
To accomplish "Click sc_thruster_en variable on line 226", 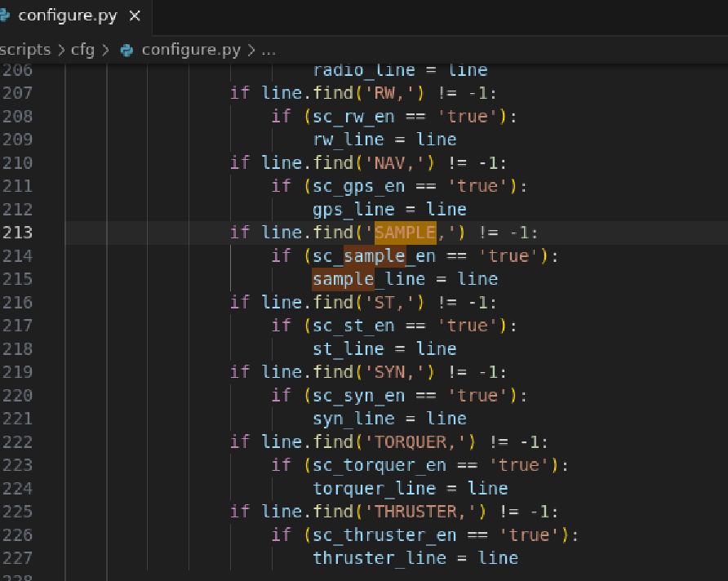I will 384,535.
